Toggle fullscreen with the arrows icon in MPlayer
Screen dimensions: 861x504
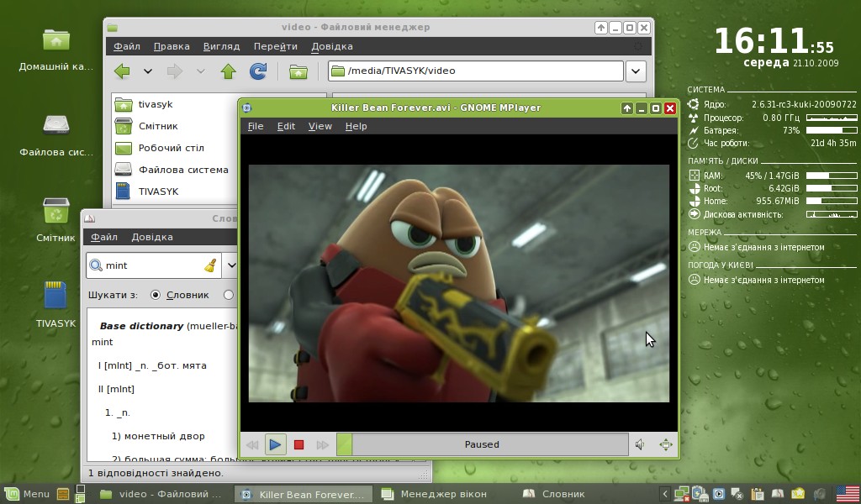[666, 444]
